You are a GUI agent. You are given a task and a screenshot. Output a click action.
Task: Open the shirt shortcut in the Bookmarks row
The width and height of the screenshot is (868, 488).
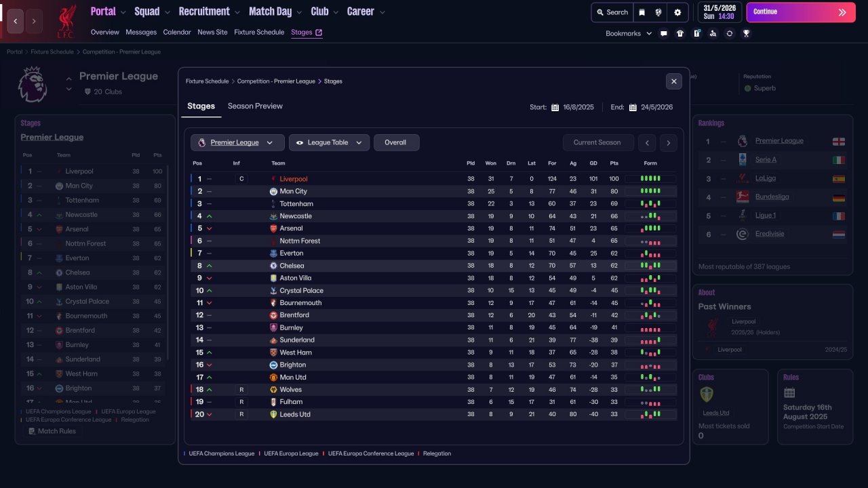(680, 33)
